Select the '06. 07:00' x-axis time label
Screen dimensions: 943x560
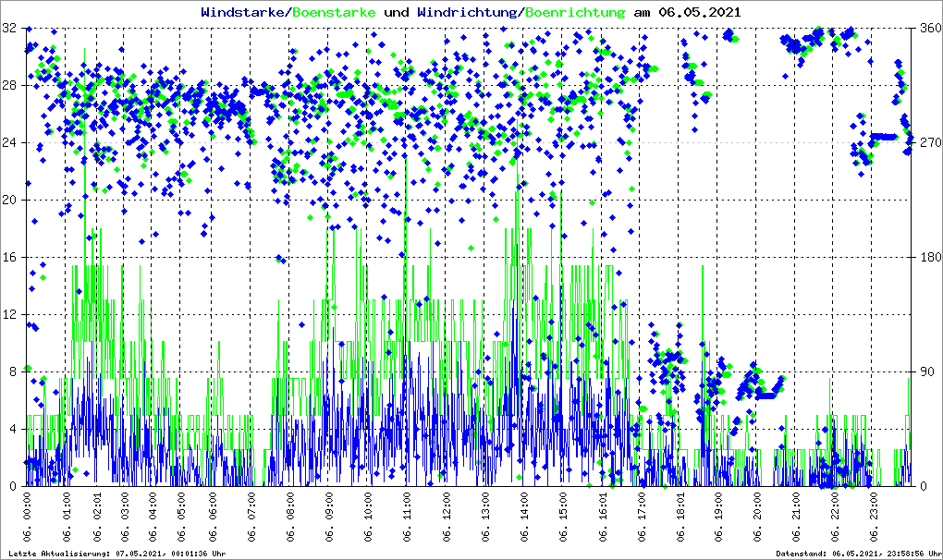[251, 517]
